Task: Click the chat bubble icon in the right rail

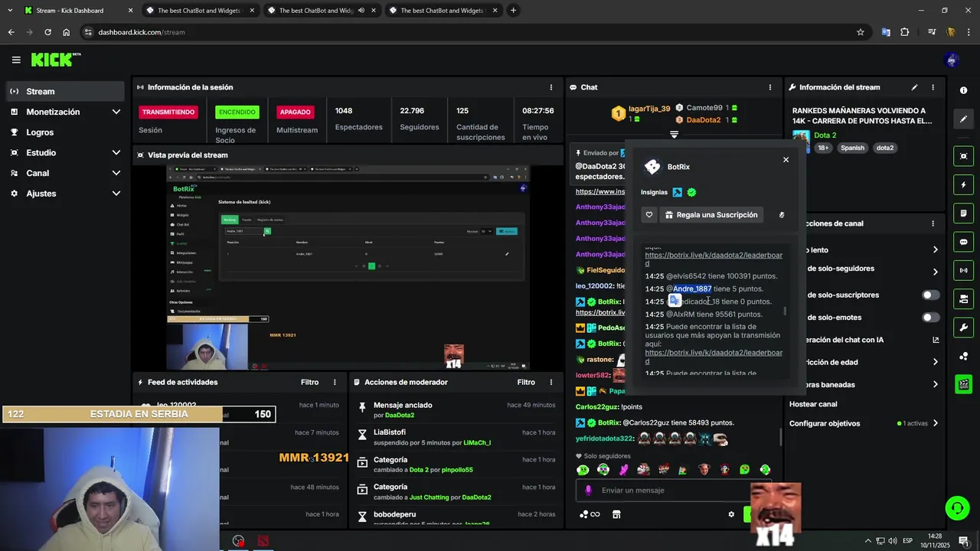Action: pyautogui.click(x=963, y=242)
